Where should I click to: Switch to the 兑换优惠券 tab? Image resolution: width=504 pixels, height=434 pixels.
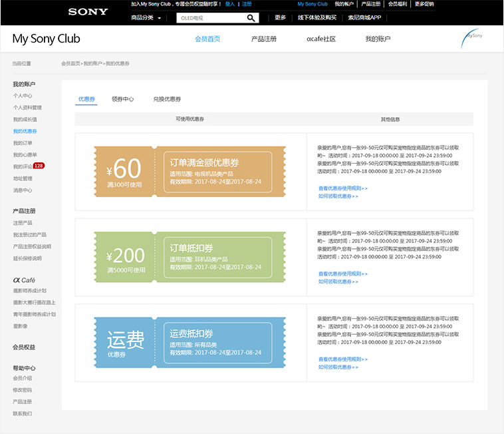click(x=167, y=99)
